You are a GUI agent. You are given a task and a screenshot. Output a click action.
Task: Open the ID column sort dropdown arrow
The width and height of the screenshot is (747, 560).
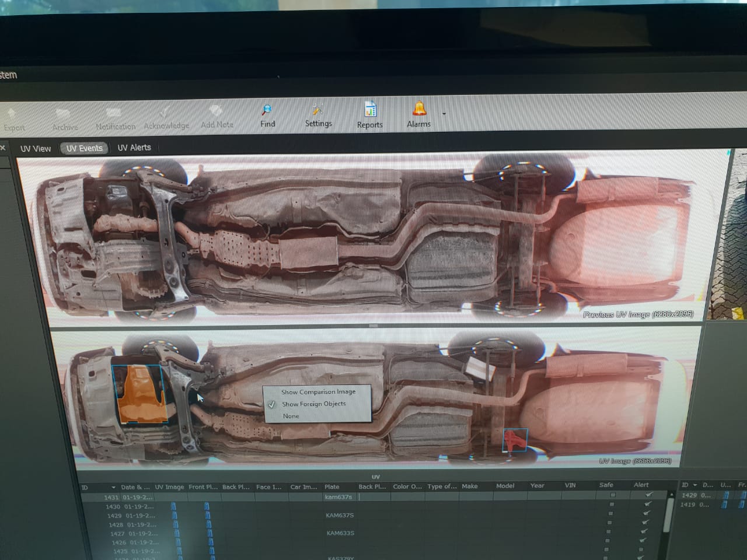click(x=113, y=487)
